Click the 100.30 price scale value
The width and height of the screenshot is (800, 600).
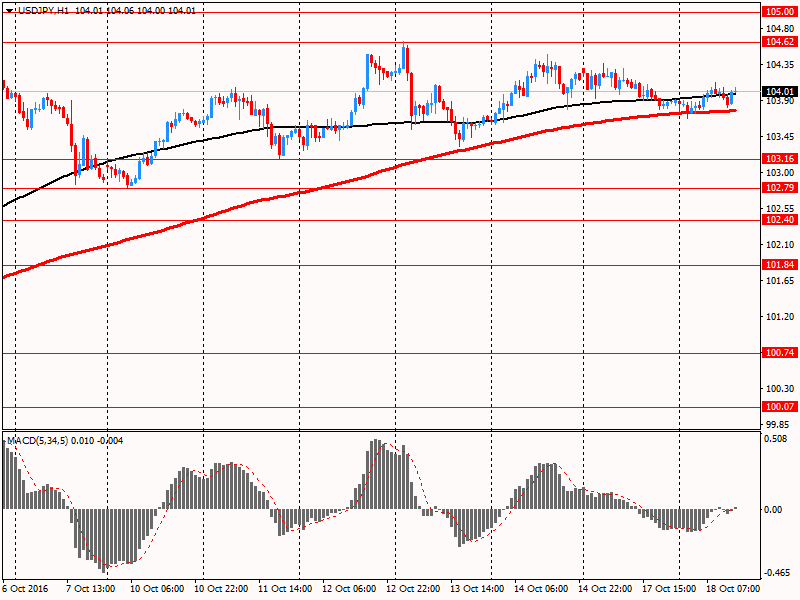click(x=780, y=389)
